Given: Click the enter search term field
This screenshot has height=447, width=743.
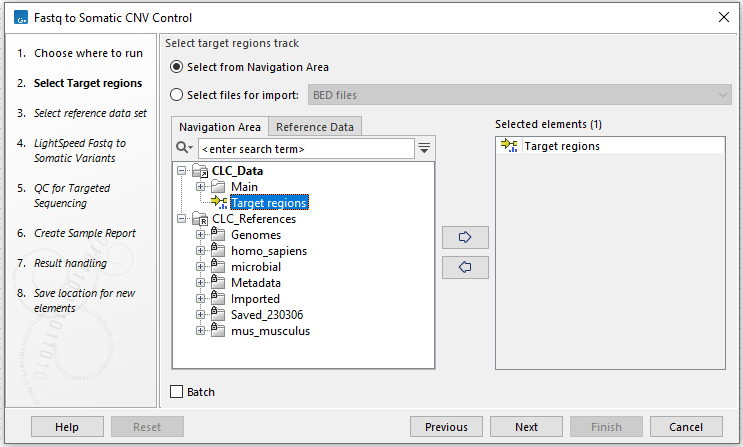Looking at the screenshot, I should point(306,149).
